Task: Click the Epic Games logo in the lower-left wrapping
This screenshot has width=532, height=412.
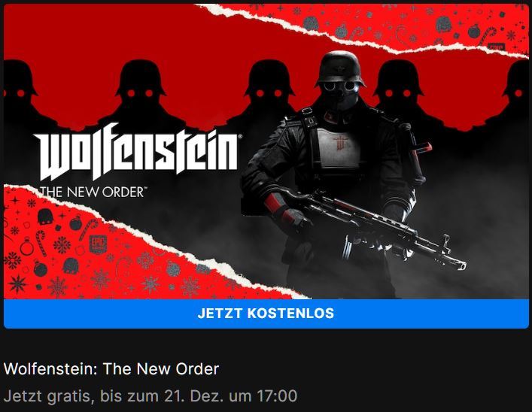Action: click(98, 244)
